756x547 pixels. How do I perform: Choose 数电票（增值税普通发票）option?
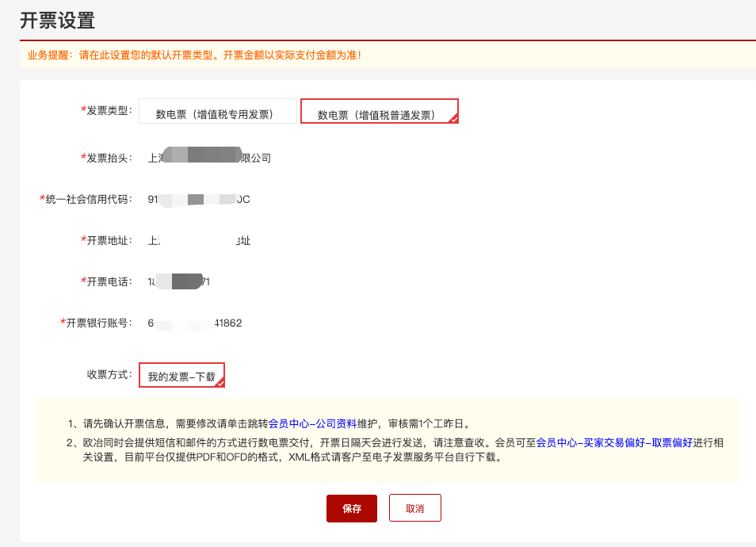tap(379, 113)
